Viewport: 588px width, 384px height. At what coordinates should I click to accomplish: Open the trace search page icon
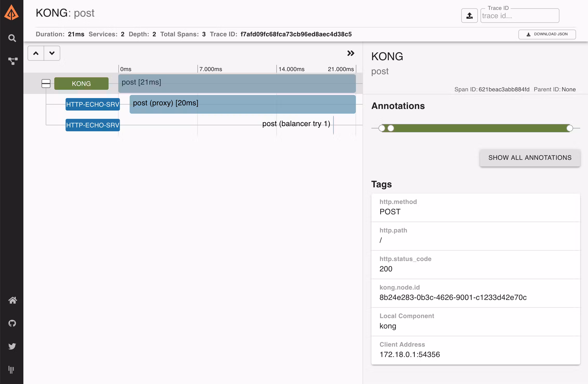(x=12, y=38)
